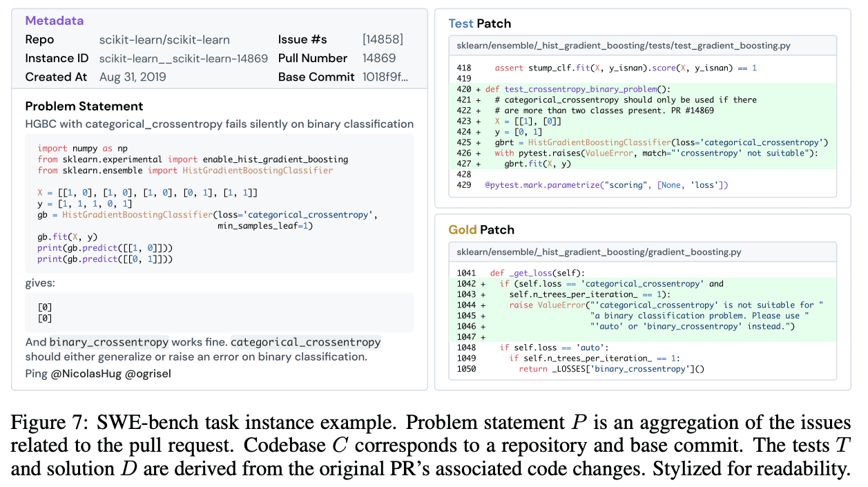Click the Gold Patch heading

[x=481, y=230]
